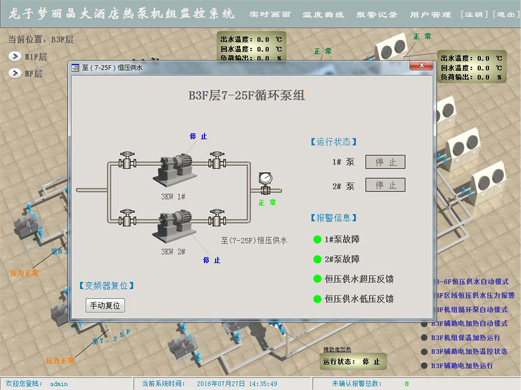Toggle B3F辅助电加热运行 indicator
Screen dimensions: 521x390
(x=424, y=366)
